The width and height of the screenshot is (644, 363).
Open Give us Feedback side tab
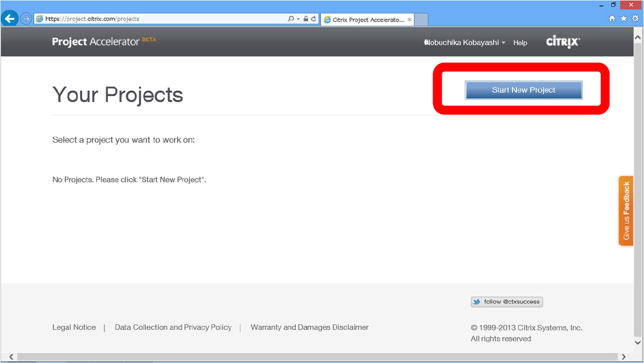tap(626, 211)
